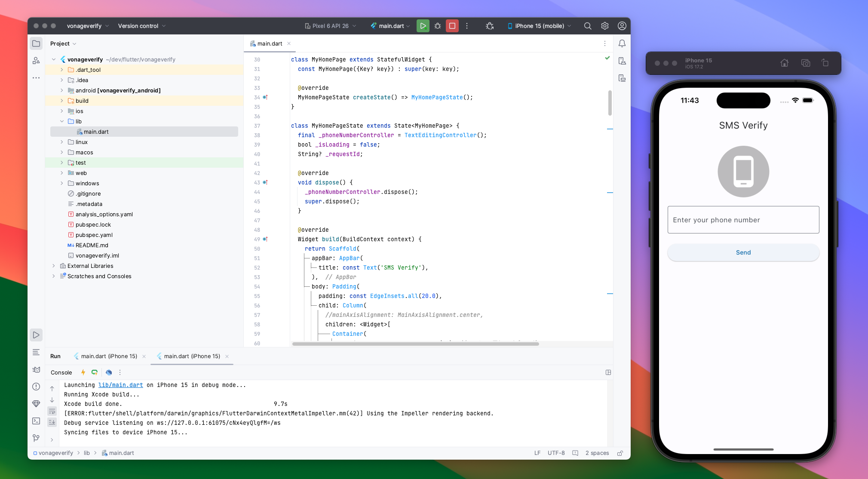The image size is (868, 479).
Task: Click the green Run button
Action: (423, 26)
